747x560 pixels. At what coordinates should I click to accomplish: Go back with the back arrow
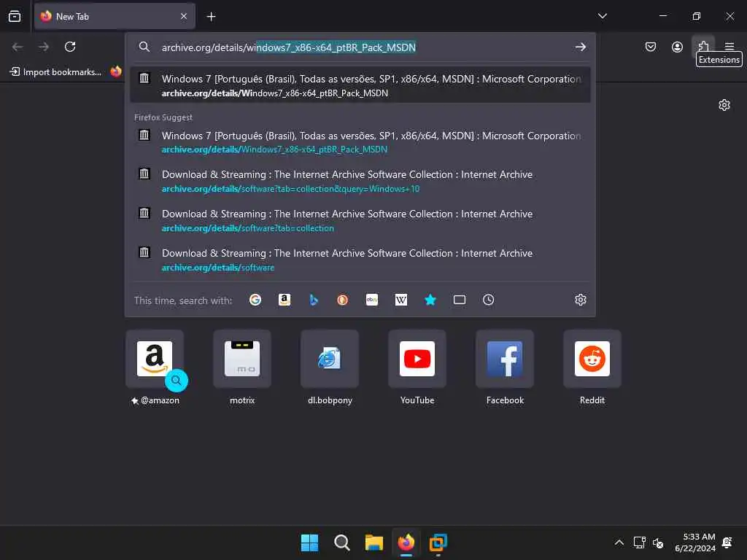(18, 47)
